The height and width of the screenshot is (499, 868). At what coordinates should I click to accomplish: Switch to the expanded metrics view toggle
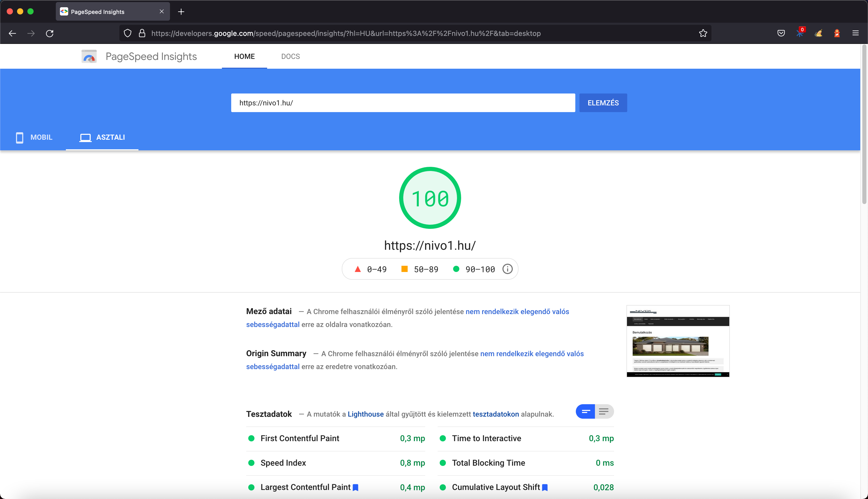coord(604,411)
